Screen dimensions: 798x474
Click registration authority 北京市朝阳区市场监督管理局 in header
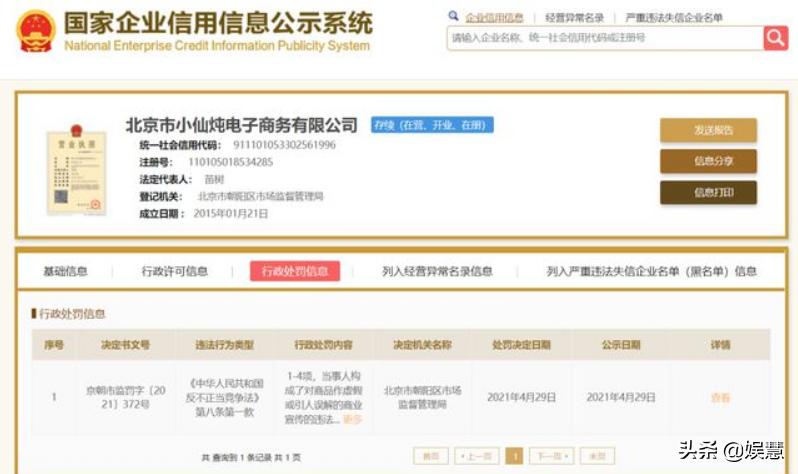260,197
